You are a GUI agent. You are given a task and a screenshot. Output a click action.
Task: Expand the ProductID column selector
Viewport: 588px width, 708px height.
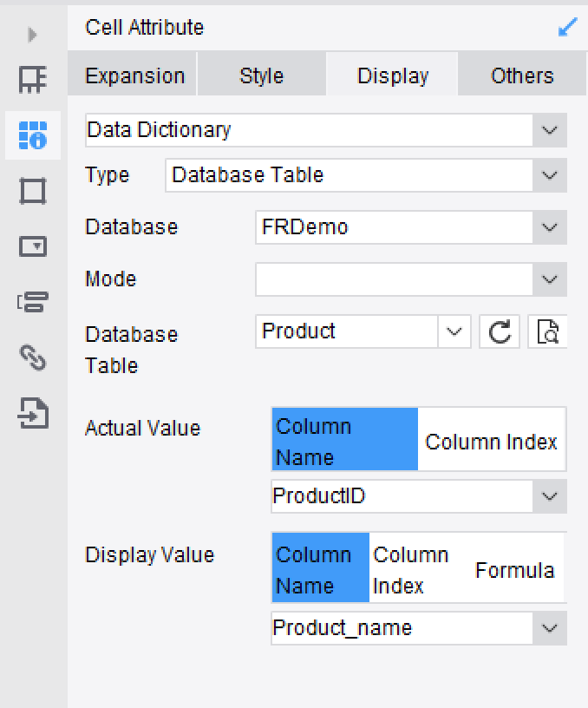pyautogui.click(x=548, y=496)
